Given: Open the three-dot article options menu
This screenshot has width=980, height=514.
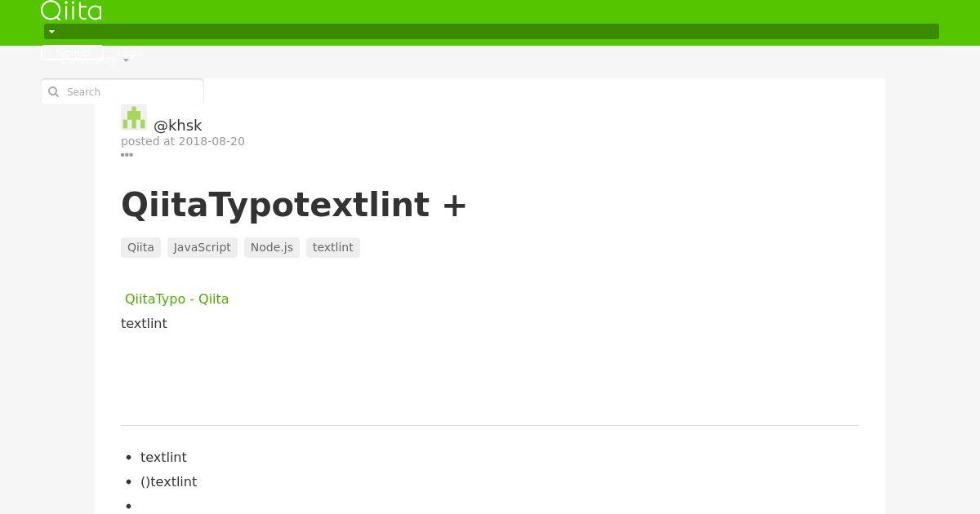Looking at the screenshot, I should (x=127, y=154).
